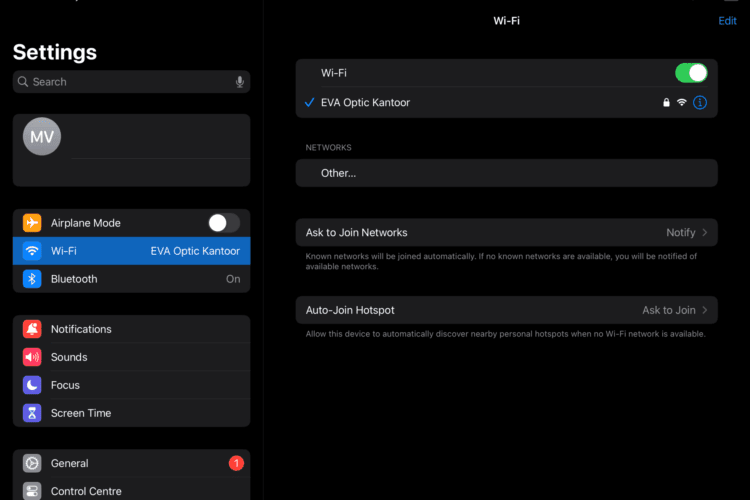Select Wi-Fi in the settings sidebar

tap(131, 251)
